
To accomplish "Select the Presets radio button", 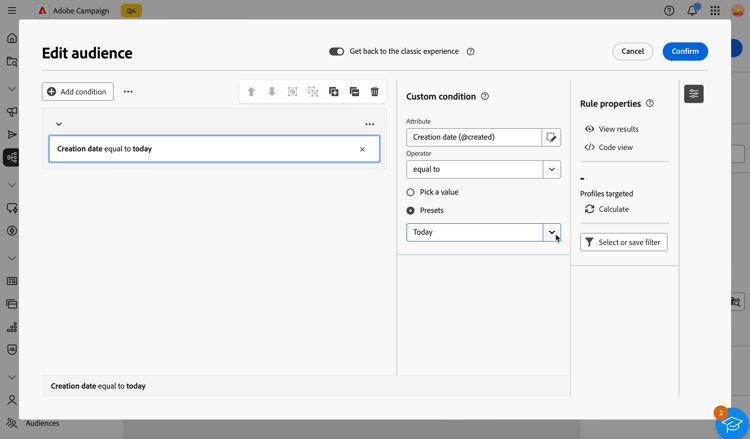I will (x=411, y=210).
